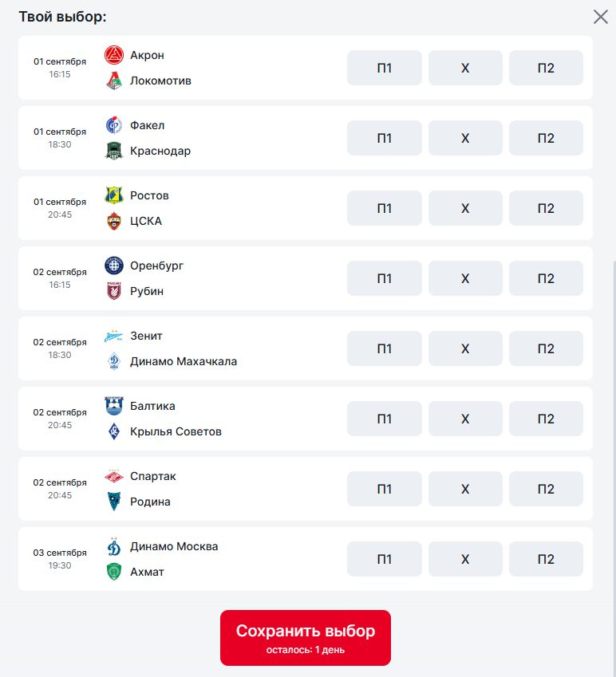This screenshot has width=616, height=677.
Task: Save picks with Сохранить выбор button
Action: (306, 638)
